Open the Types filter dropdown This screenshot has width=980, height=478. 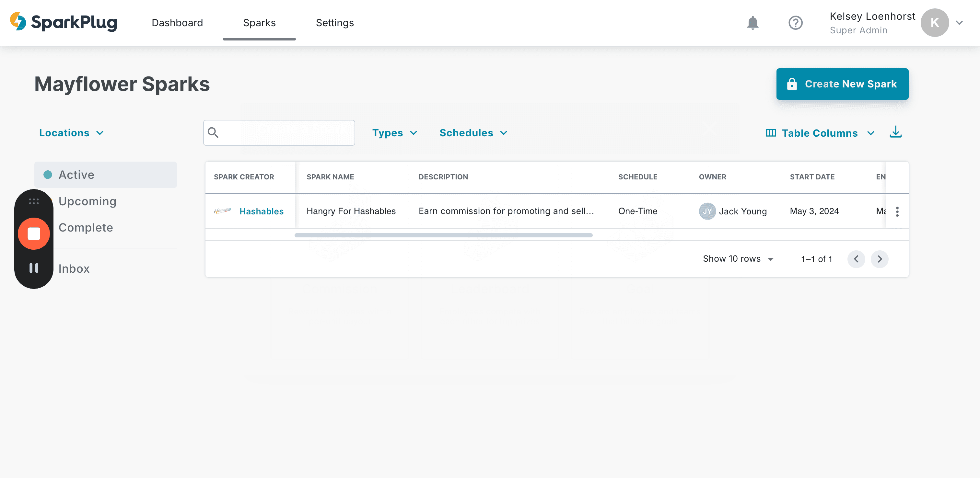394,133
